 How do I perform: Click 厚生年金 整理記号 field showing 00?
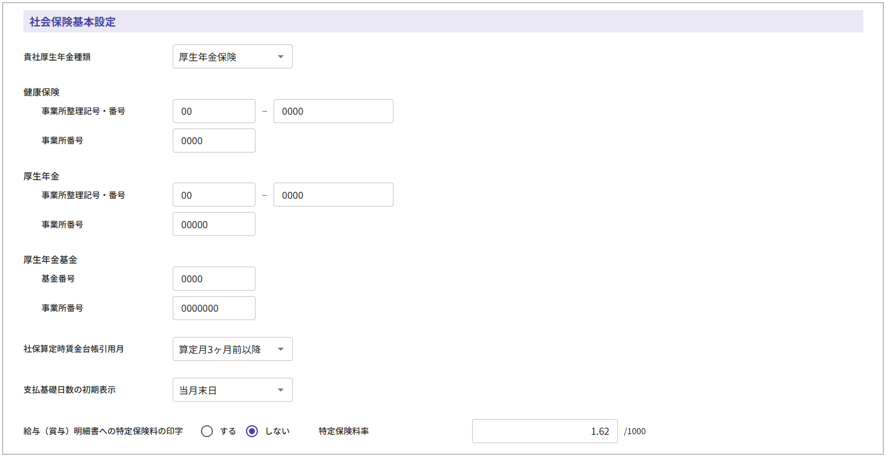point(214,195)
